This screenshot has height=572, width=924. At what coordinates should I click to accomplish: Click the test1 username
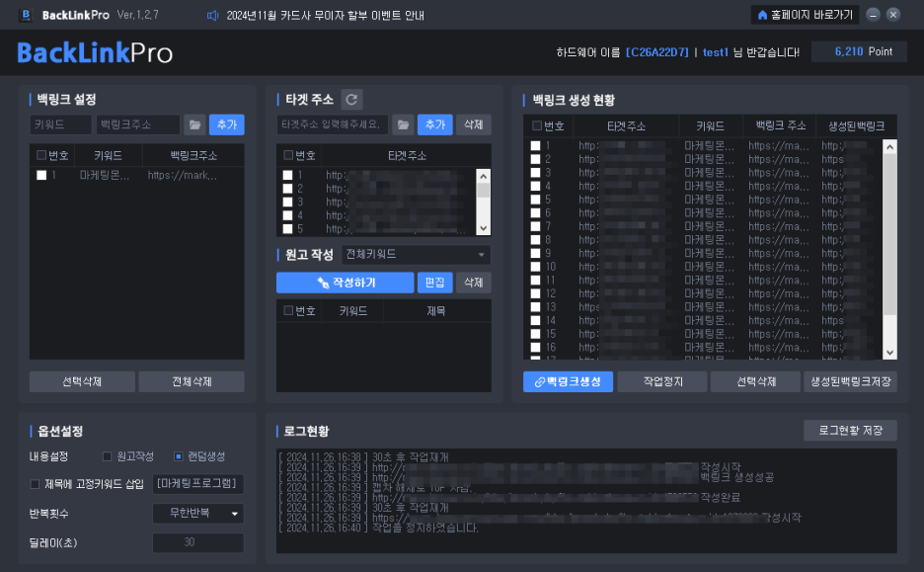coord(716,52)
